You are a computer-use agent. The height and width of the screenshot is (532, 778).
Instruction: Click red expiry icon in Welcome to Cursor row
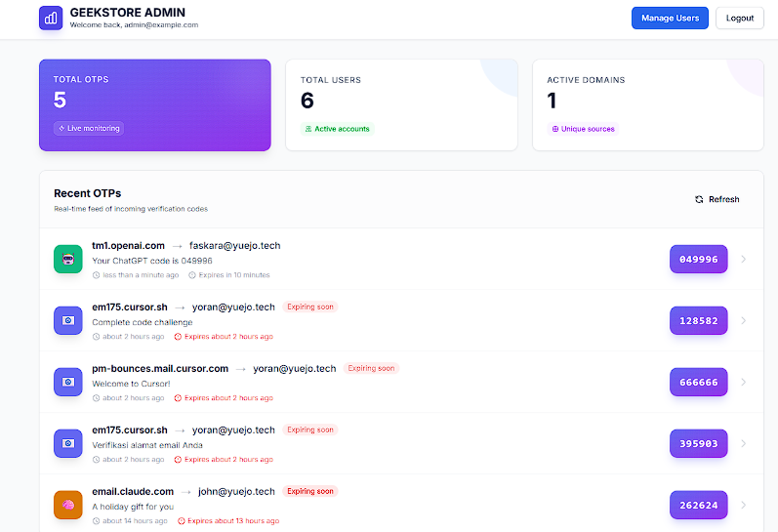coord(178,398)
